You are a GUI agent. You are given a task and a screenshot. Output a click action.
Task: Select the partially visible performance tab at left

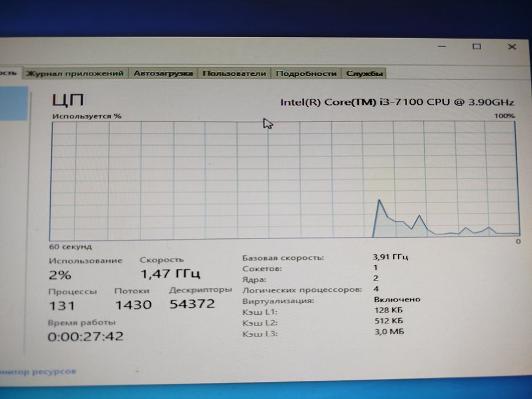[x=10, y=72]
